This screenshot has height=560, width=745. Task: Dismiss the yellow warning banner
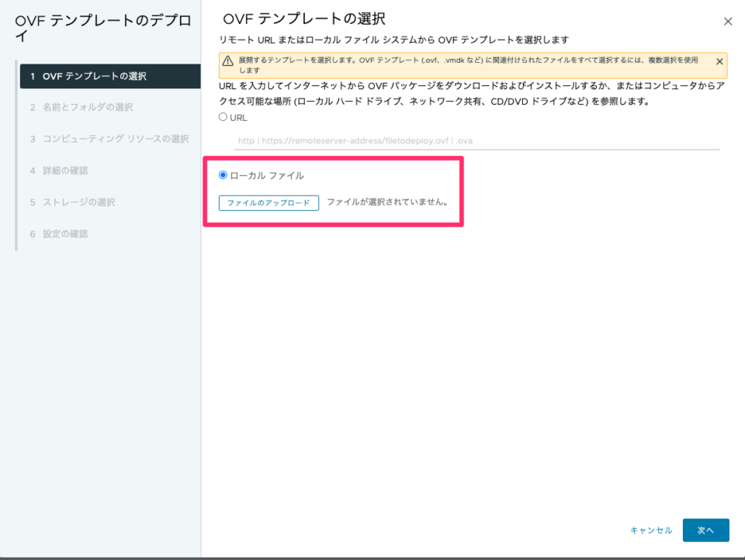[719, 60]
